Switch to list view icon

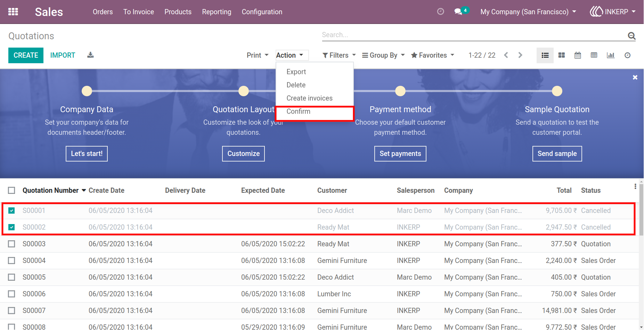tap(545, 55)
